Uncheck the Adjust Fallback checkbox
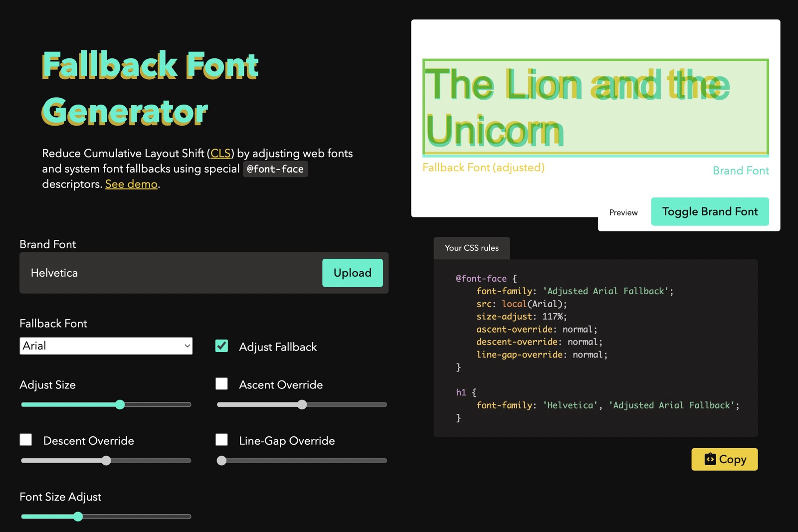 coord(221,346)
